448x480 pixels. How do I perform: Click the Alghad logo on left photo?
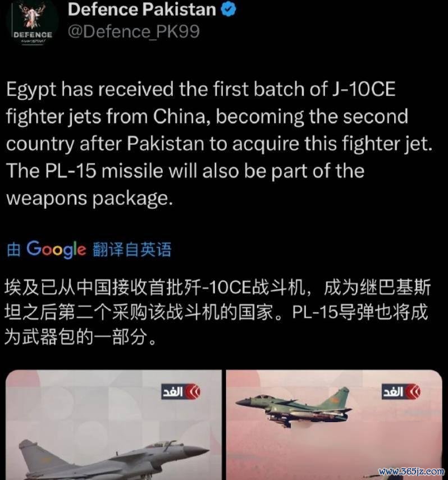tap(181, 391)
